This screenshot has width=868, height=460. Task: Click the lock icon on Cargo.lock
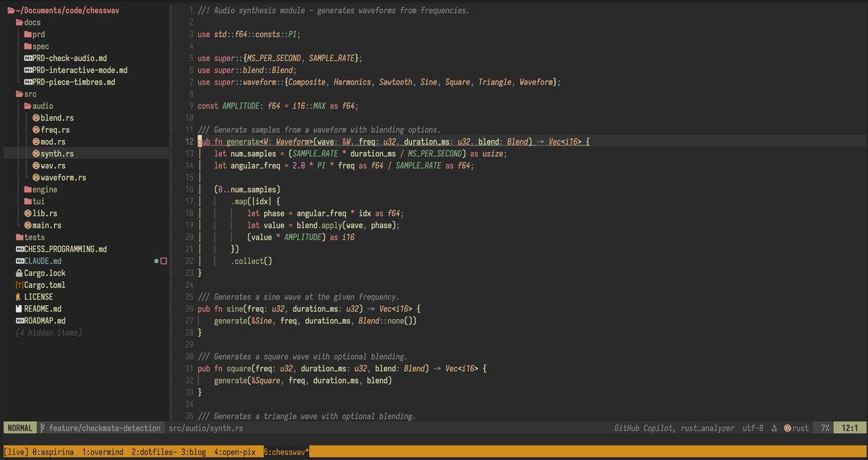[20, 273]
